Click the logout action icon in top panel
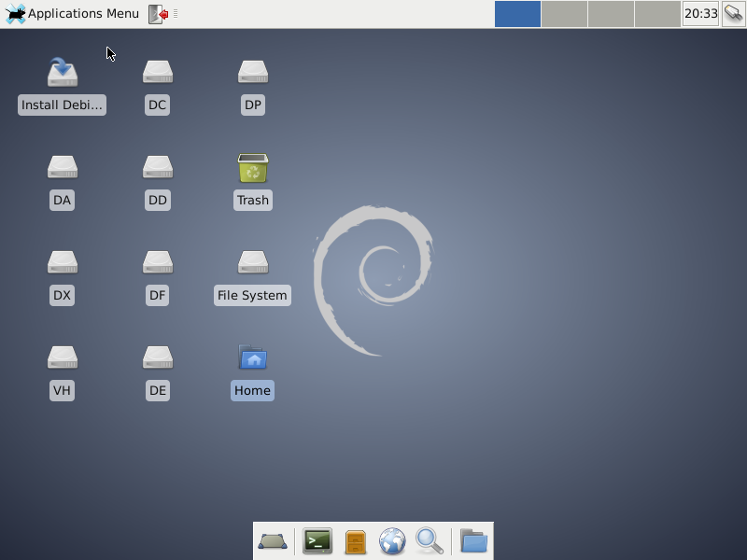The width and height of the screenshot is (747, 560). pos(159,14)
